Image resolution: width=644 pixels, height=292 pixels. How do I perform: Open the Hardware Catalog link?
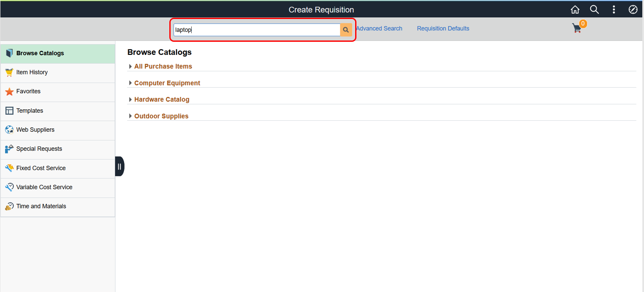point(162,100)
